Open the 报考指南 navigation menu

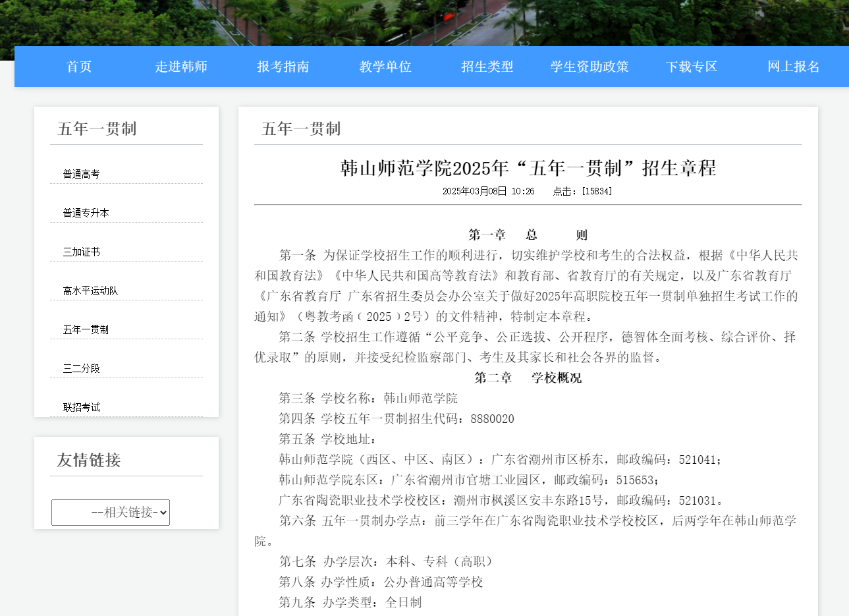click(283, 66)
